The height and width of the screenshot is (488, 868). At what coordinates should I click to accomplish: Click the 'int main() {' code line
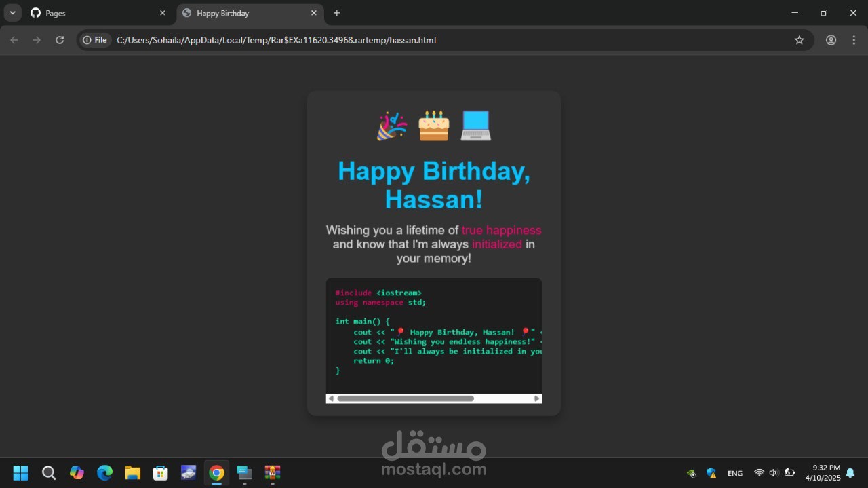pyautogui.click(x=363, y=322)
